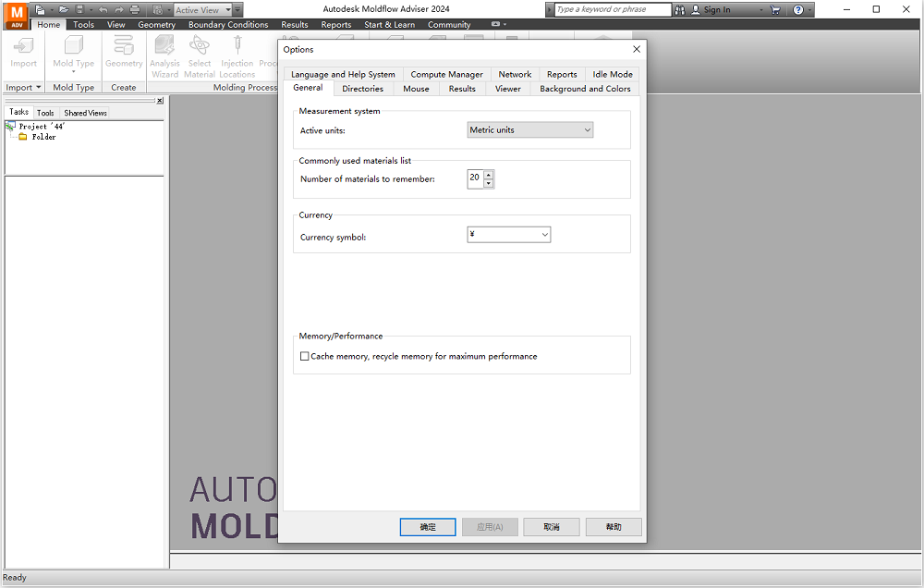Click the Save icon in quick access toolbar
Viewport: 924px width, 588px height.
80,10
